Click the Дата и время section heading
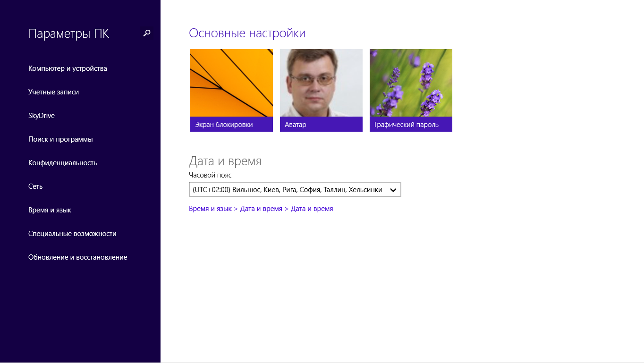 point(225,161)
